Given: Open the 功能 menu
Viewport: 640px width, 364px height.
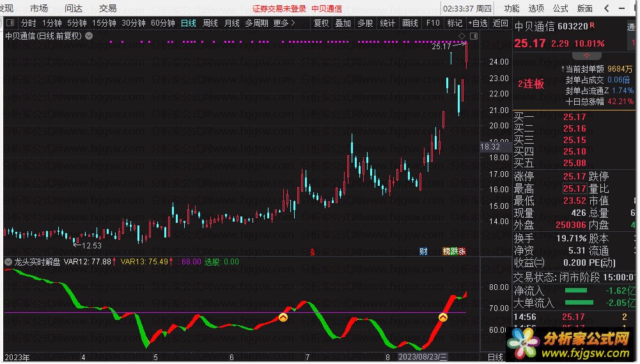Looking at the screenshot, I should (x=511, y=8).
